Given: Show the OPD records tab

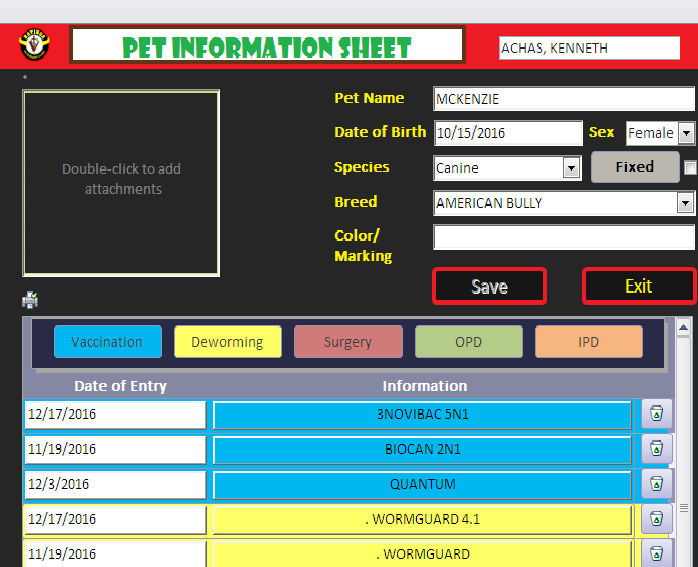Looking at the screenshot, I should pos(468,342).
